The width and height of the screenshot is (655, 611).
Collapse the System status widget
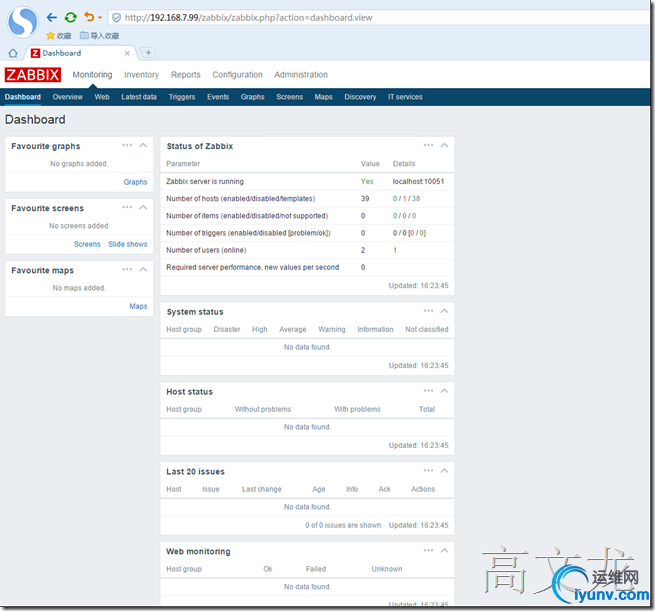click(x=444, y=311)
